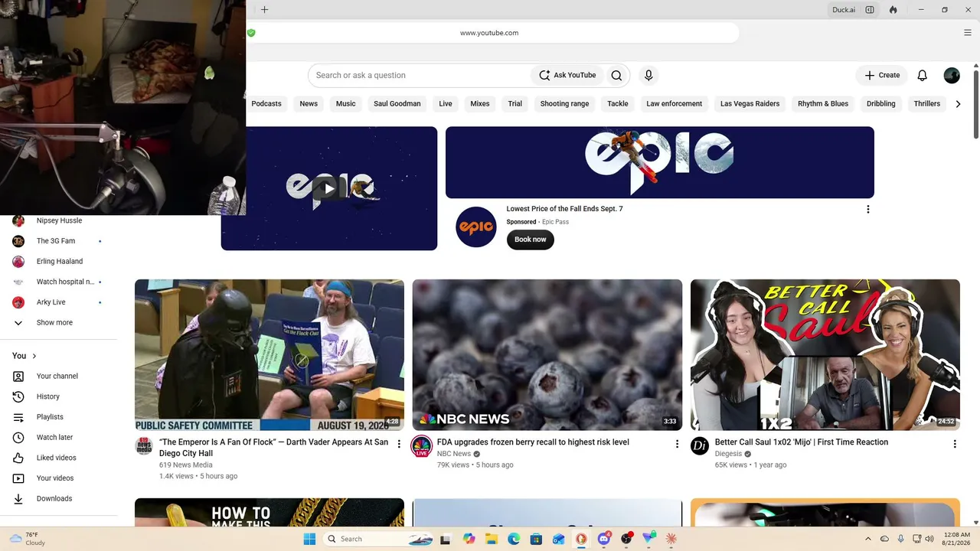Click the Ask YouTube button
This screenshot has height=551, width=980.
click(x=567, y=75)
